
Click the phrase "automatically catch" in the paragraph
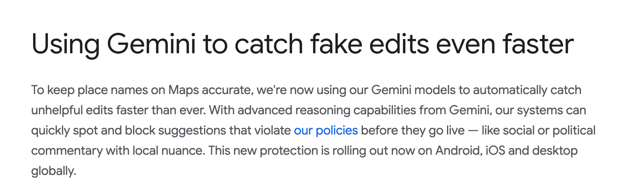tap(527, 90)
